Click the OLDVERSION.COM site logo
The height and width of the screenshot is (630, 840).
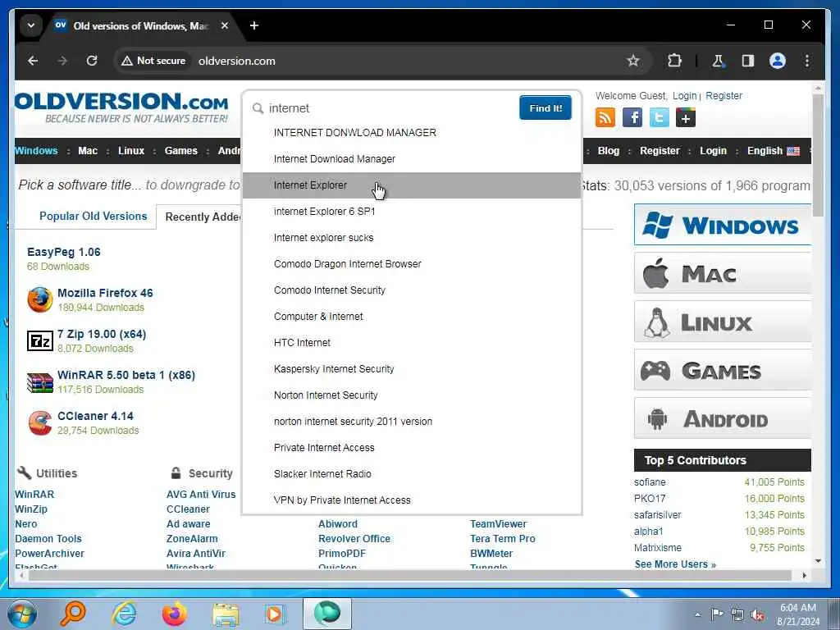click(x=121, y=107)
